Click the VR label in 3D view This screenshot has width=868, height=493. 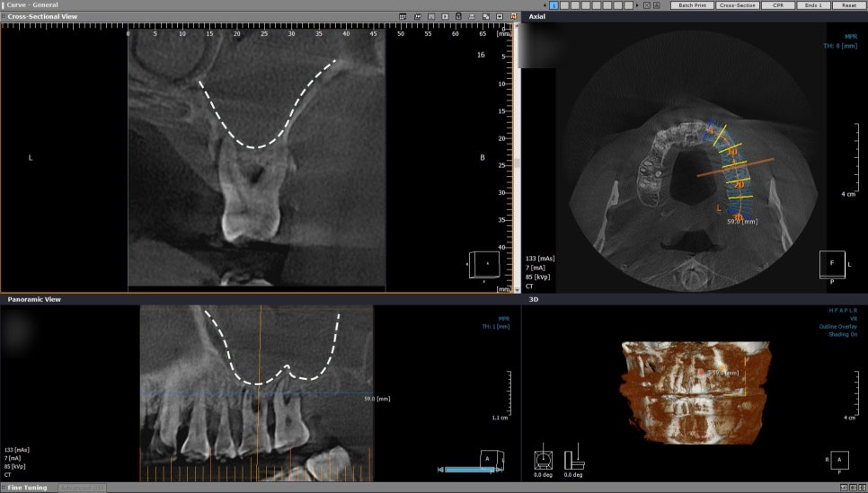point(854,319)
